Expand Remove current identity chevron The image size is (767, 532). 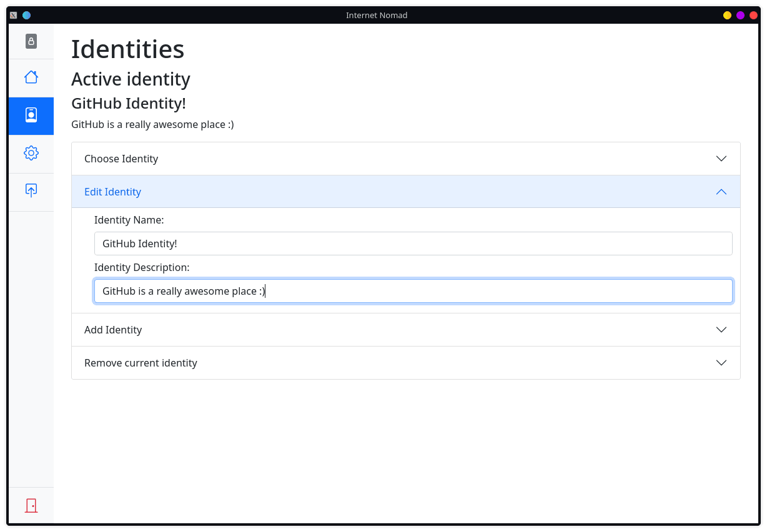(721, 363)
